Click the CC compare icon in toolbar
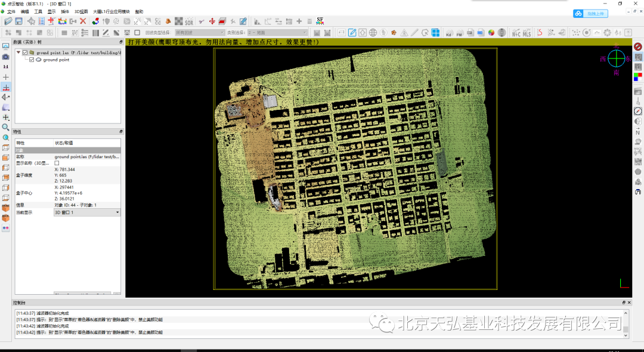Viewport: 644px width, 352px height. tap(157, 21)
